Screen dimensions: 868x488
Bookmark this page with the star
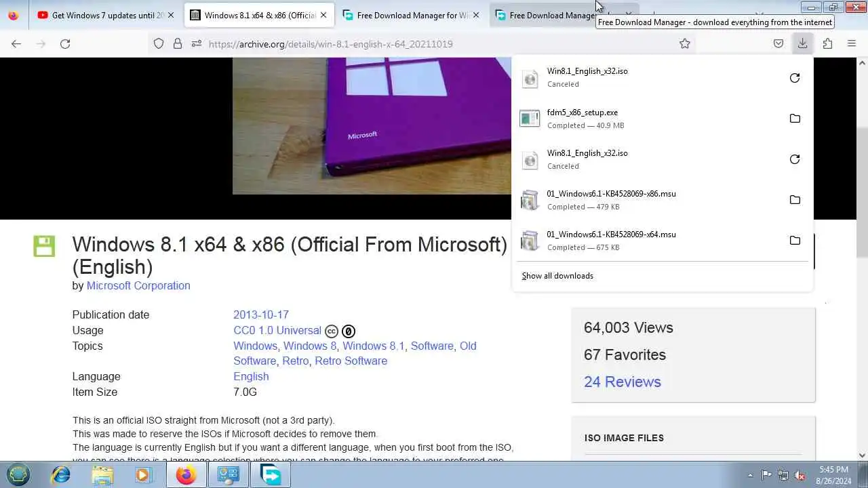coord(685,43)
